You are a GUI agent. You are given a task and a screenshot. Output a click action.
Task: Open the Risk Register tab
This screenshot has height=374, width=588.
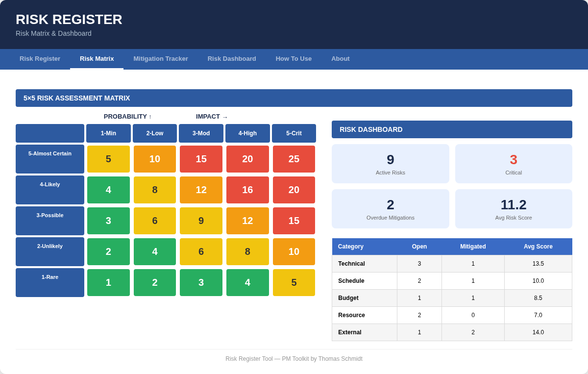pyautogui.click(x=40, y=59)
